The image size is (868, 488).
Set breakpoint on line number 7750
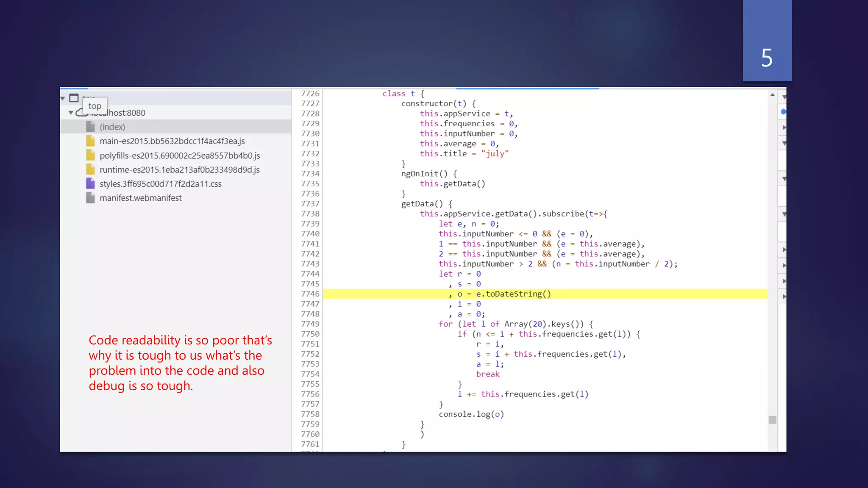(x=310, y=334)
